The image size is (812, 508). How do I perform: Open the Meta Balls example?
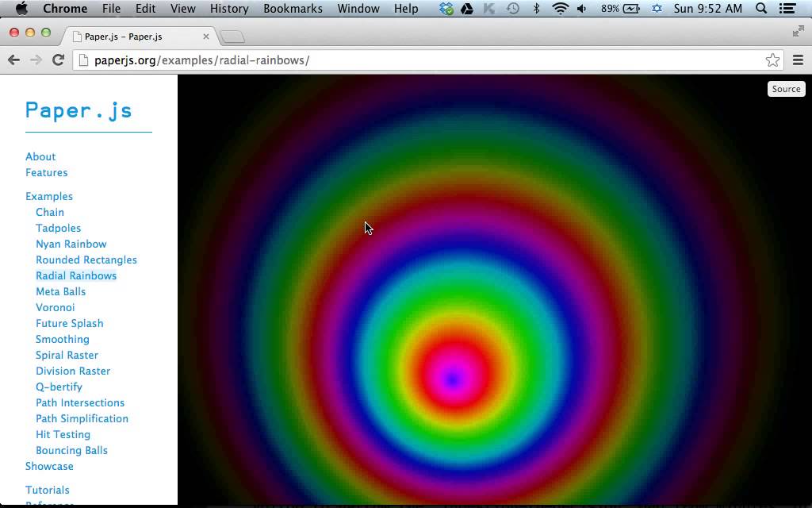click(x=60, y=292)
